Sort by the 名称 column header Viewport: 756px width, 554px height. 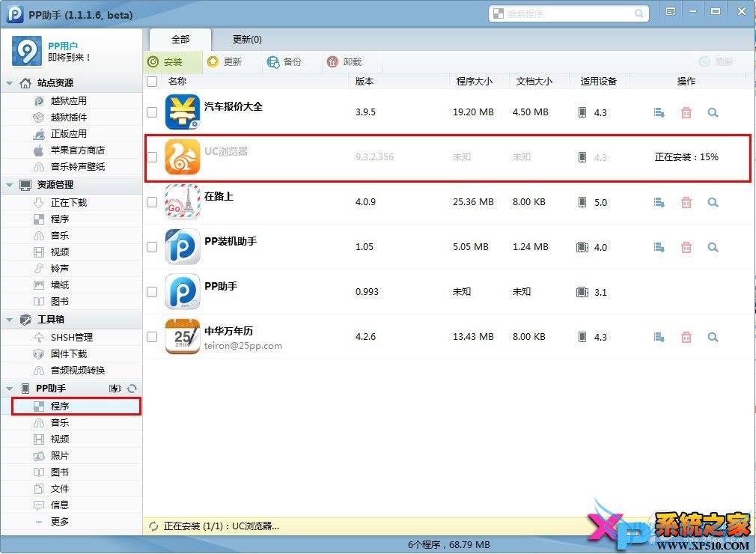[x=177, y=82]
